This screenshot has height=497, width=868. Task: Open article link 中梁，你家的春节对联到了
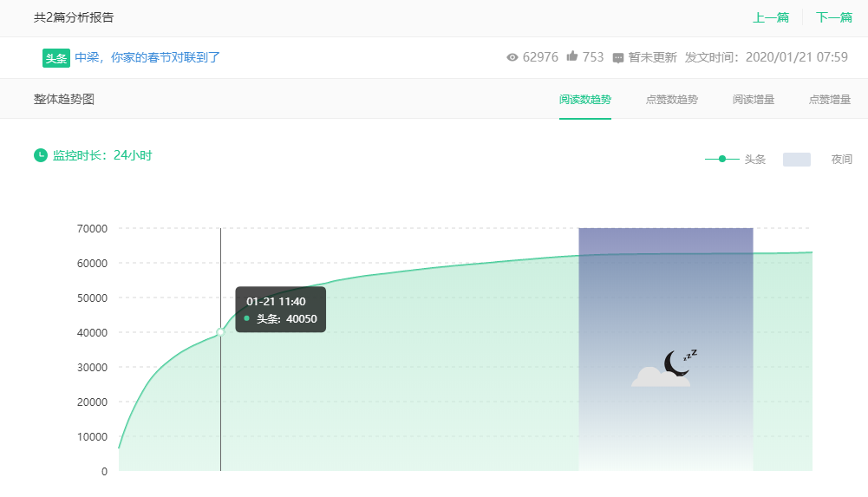pos(147,58)
